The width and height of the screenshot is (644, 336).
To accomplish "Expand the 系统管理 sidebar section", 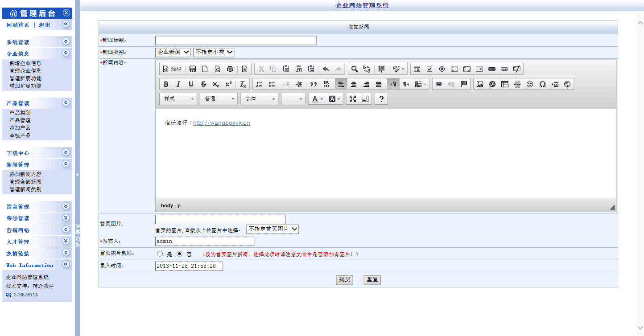I will click(x=37, y=42).
